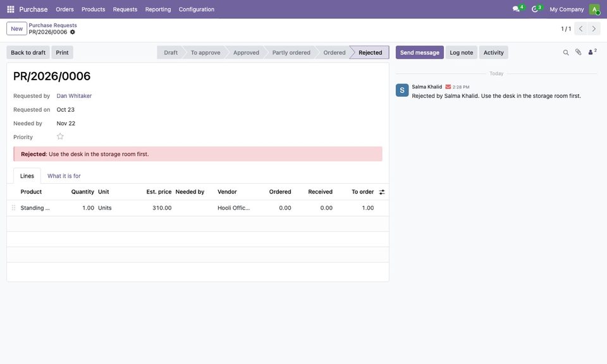
Task: Click the Standing ... product cell
Action: tap(35, 208)
